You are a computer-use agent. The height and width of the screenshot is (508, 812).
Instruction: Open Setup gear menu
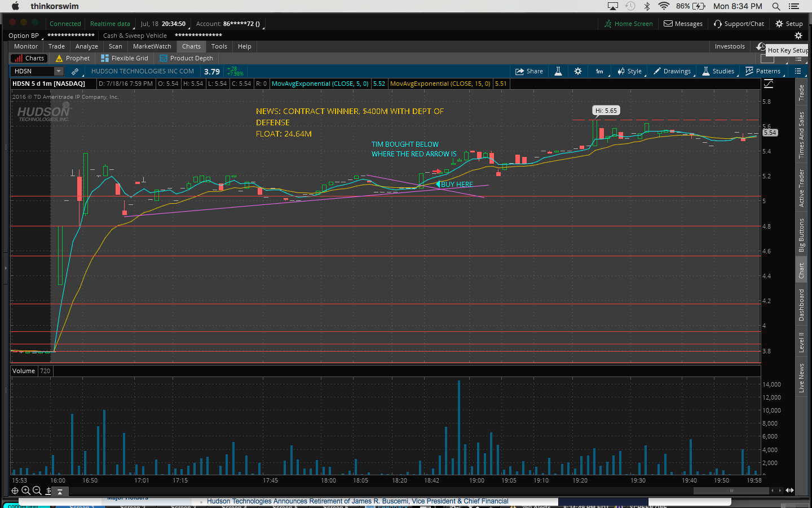(x=789, y=24)
